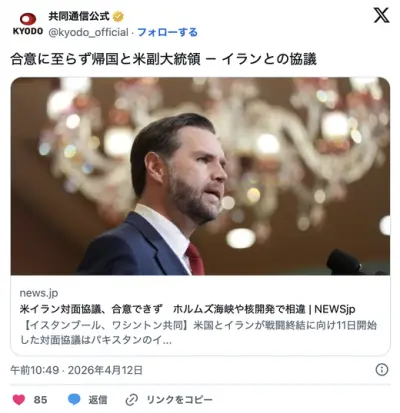Viewport: 400px width, 413px height.
Task: Like the post with heart icon
Action: click(x=19, y=399)
